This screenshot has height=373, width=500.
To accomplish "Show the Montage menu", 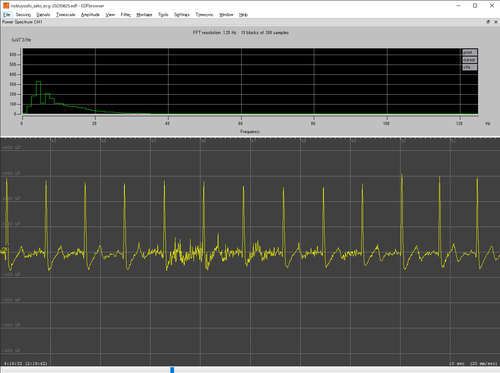I will [144, 15].
